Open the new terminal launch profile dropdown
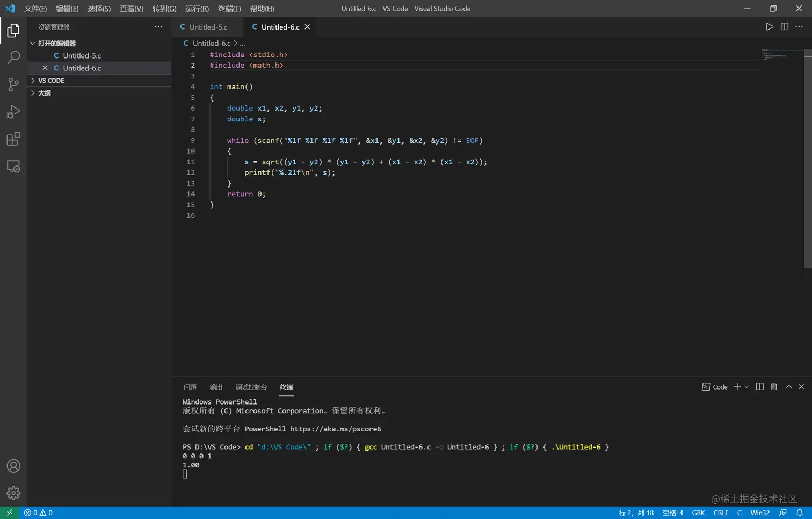 tap(746, 387)
